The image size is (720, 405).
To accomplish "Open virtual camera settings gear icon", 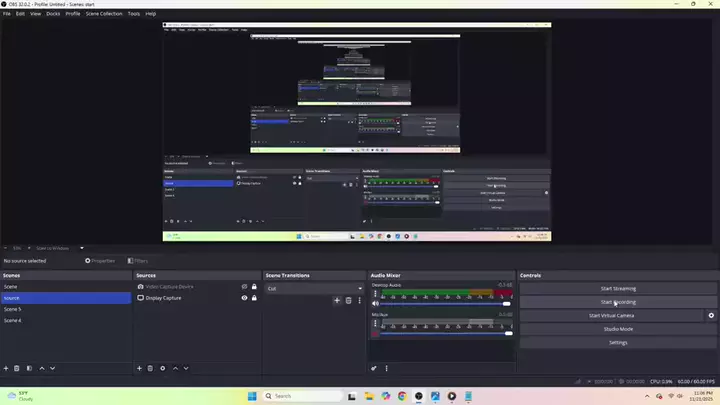I will pos(711,315).
